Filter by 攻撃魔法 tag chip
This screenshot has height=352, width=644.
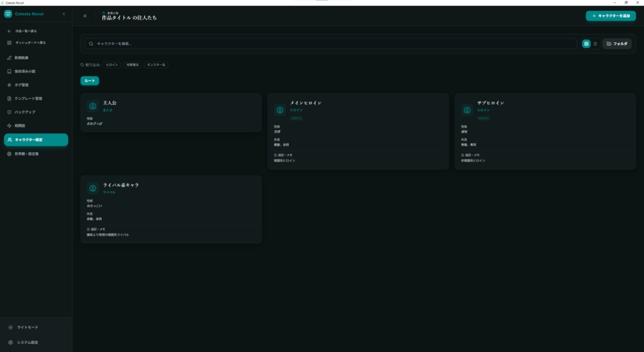click(132, 65)
